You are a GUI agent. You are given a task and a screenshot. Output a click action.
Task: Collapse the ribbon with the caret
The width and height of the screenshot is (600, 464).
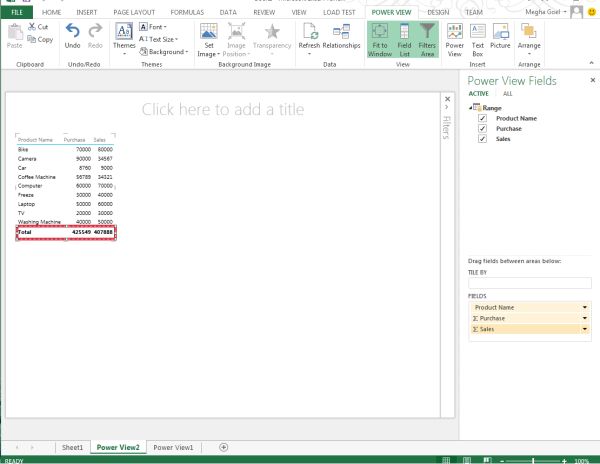pos(591,63)
